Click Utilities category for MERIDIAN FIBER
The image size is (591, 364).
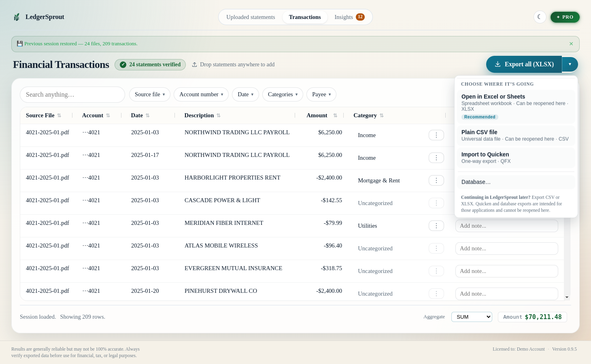pos(368,226)
